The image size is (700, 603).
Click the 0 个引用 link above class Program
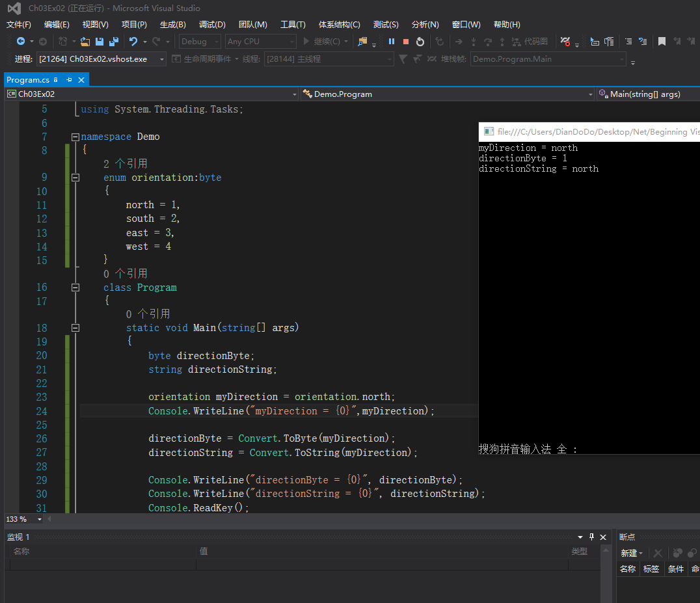126,274
